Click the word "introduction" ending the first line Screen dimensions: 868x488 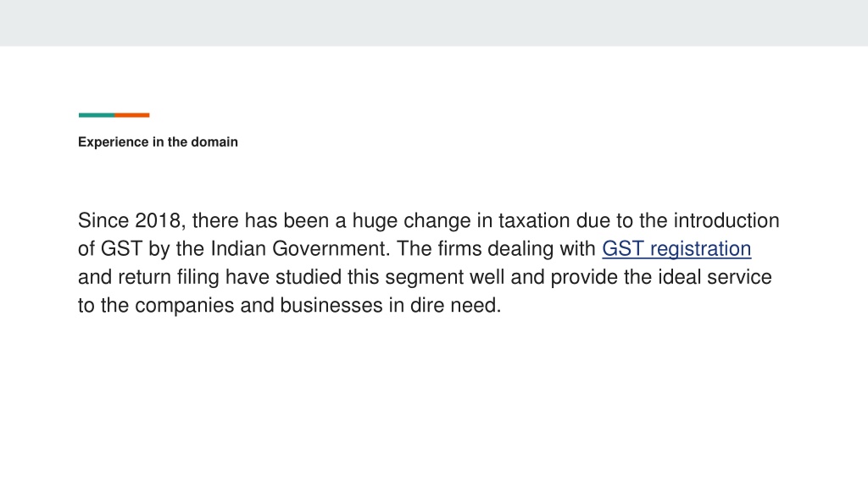tap(726, 220)
